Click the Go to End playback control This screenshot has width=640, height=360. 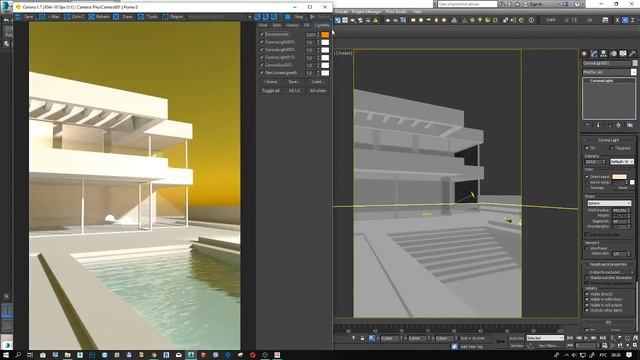[602, 338]
